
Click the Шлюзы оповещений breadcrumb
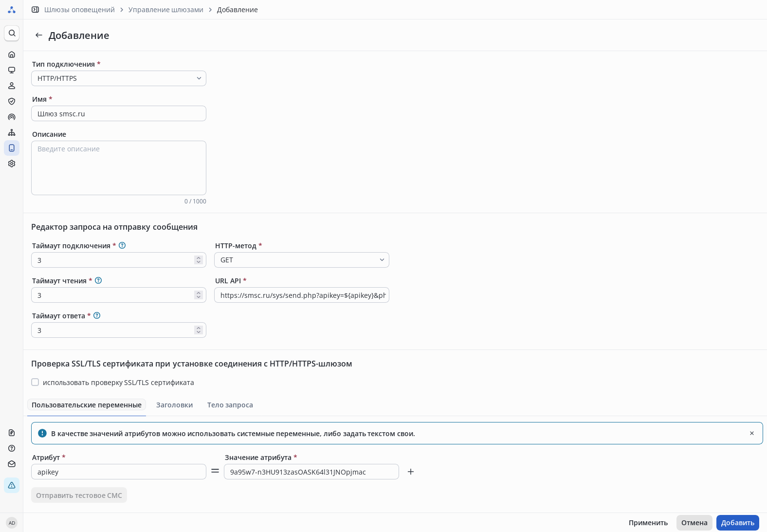click(79, 10)
